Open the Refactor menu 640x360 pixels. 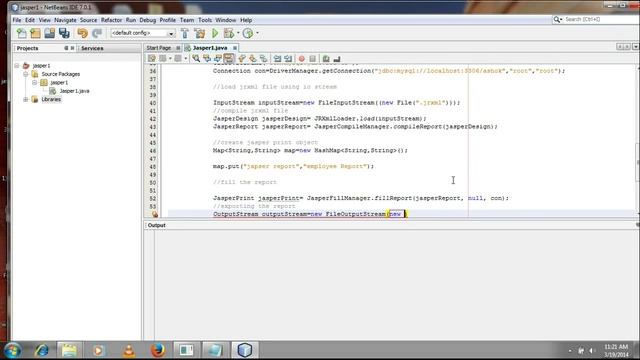(111, 20)
